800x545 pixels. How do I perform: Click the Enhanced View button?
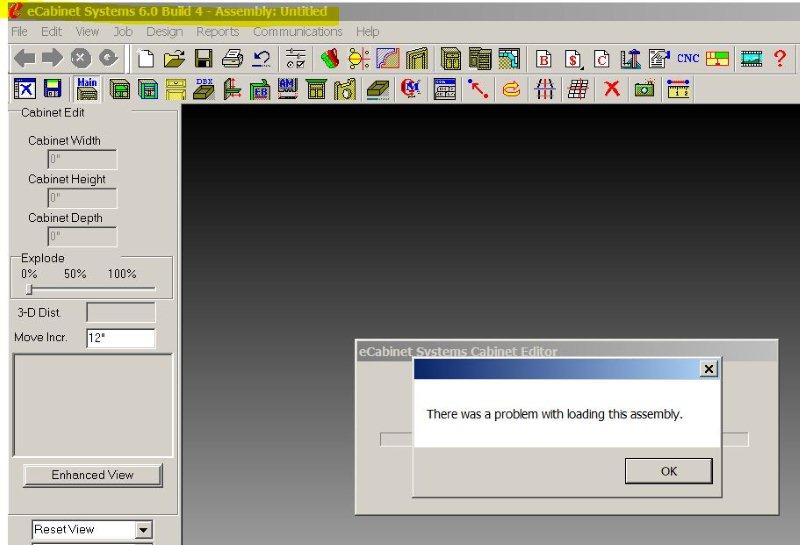click(92, 475)
